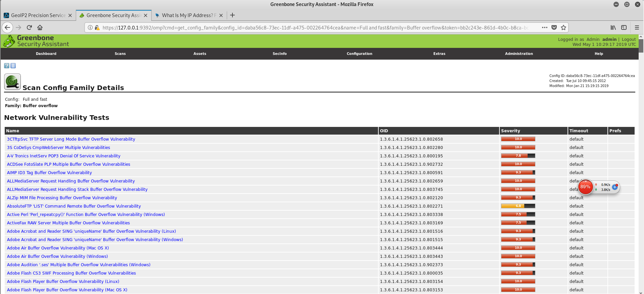The image size is (644, 294).
Task: Open 3S CoDeSys CmpWebServer Multiple Vulnerabilities
Action: pos(58,147)
